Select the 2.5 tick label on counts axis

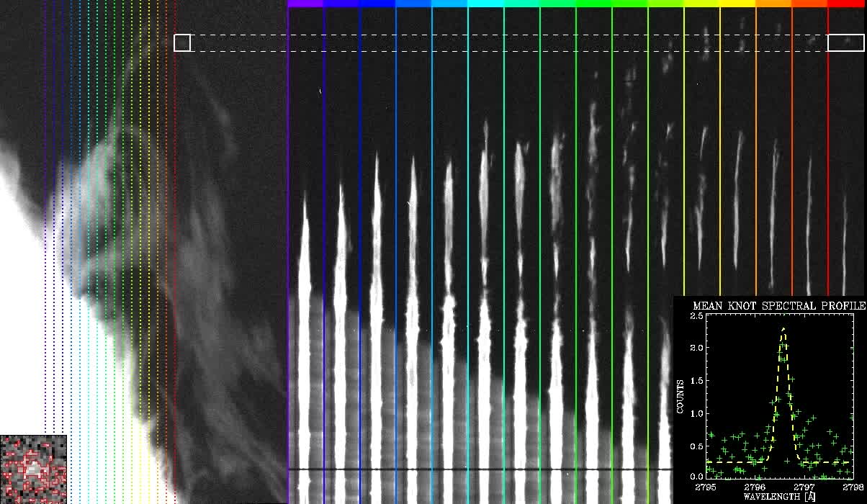694,317
